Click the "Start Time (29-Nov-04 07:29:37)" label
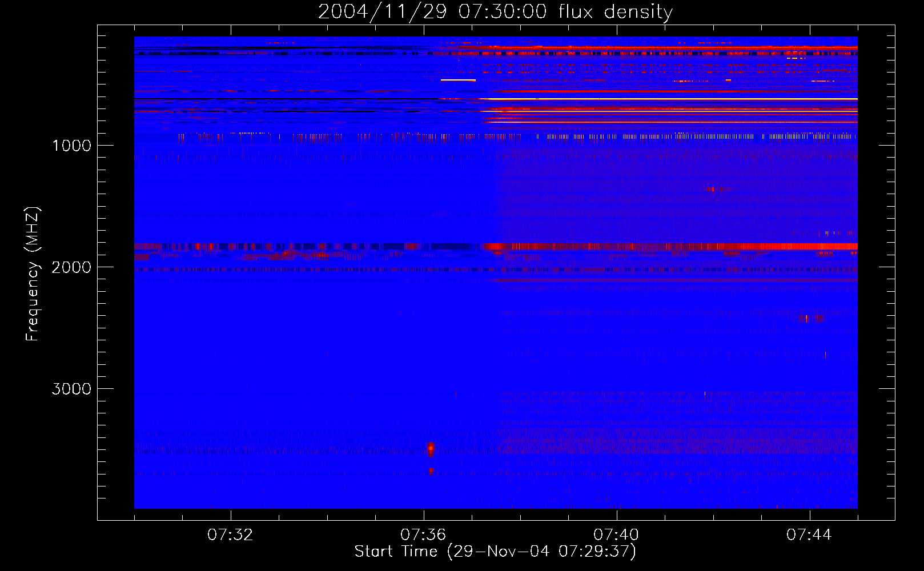The height and width of the screenshot is (571, 924). 495,552
